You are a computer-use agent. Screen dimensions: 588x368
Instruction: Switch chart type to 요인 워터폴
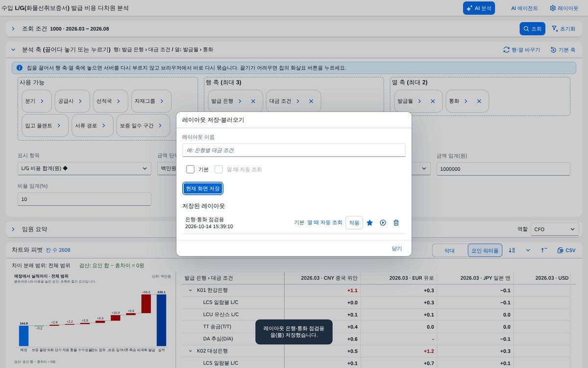pos(485,250)
